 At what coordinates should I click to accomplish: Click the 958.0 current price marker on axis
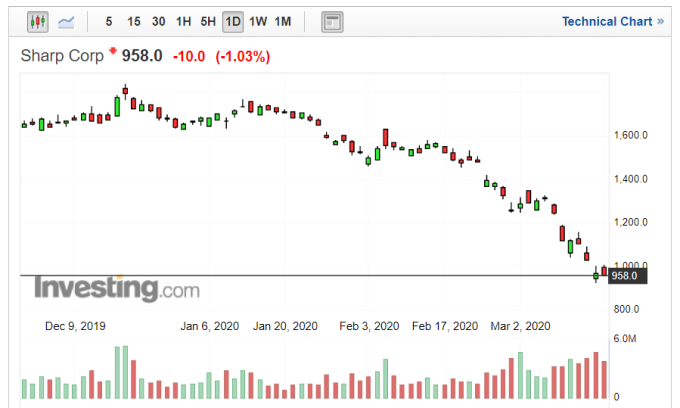click(628, 276)
